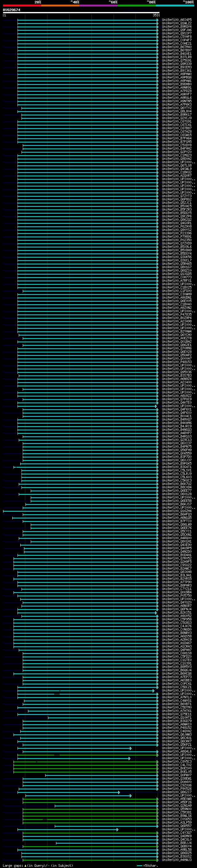Select hit label UniRef100_B0D4A1
Image resolution: width=197 pixels, height=868 pixels.
(177, 555)
